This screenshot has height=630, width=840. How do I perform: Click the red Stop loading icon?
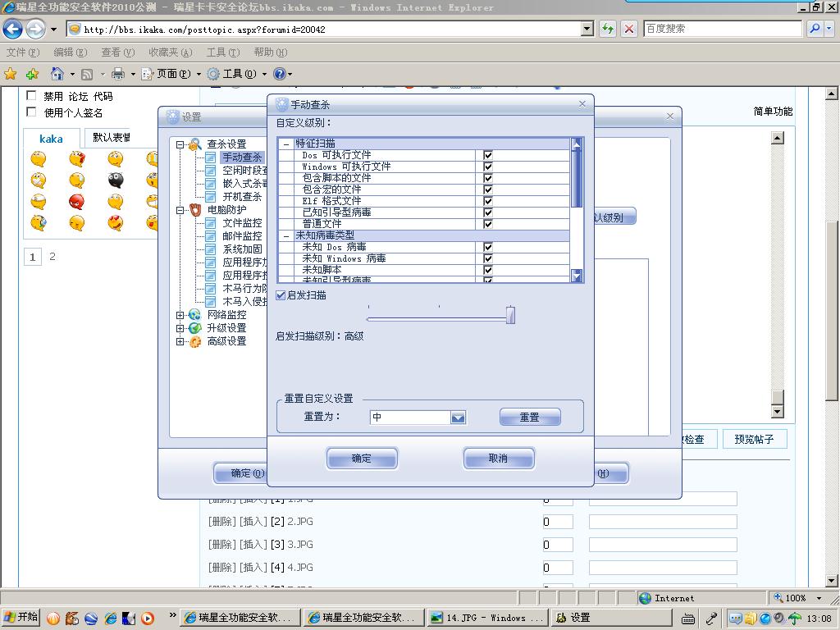click(629, 29)
